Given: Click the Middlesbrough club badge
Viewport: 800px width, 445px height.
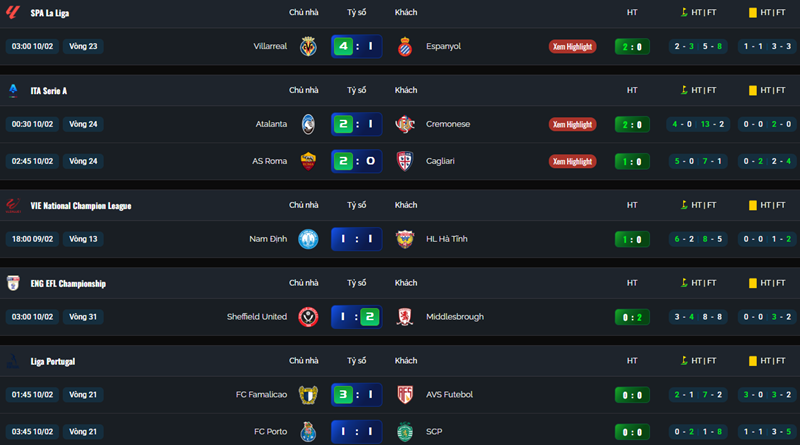Looking at the screenshot, I should (x=404, y=316).
